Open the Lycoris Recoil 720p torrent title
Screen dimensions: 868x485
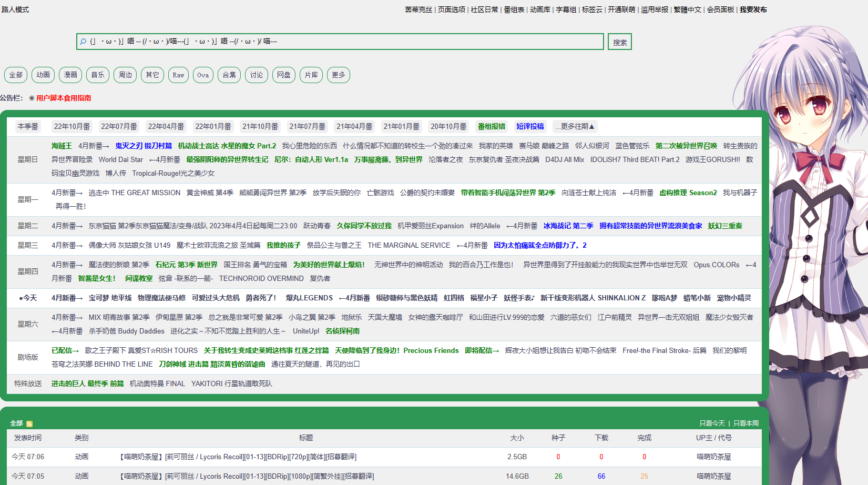pos(238,457)
